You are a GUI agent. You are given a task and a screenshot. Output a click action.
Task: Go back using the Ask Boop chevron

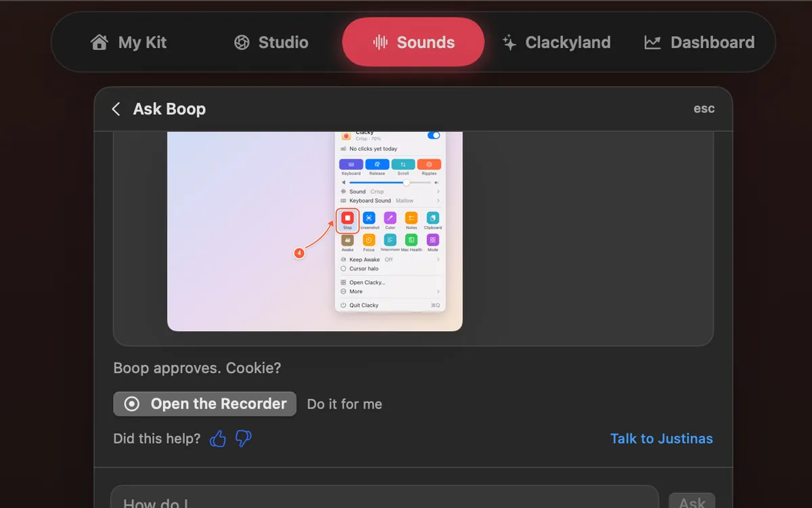(116, 109)
